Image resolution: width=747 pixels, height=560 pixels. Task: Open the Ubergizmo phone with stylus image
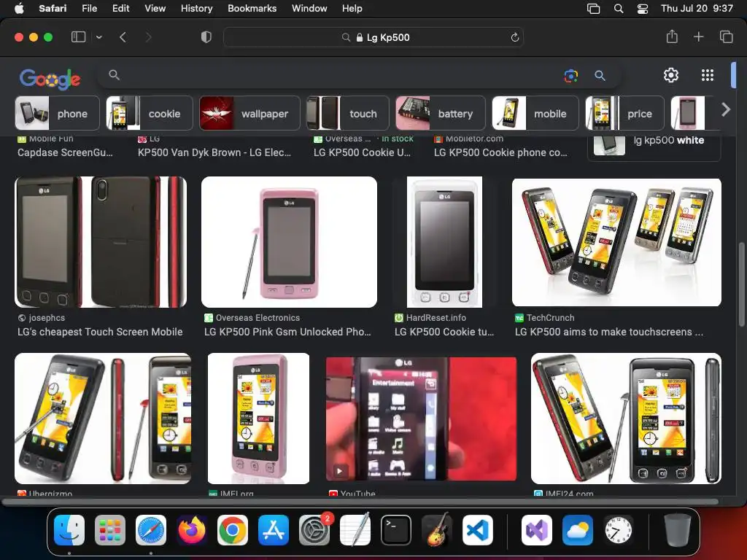pyautogui.click(x=103, y=419)
